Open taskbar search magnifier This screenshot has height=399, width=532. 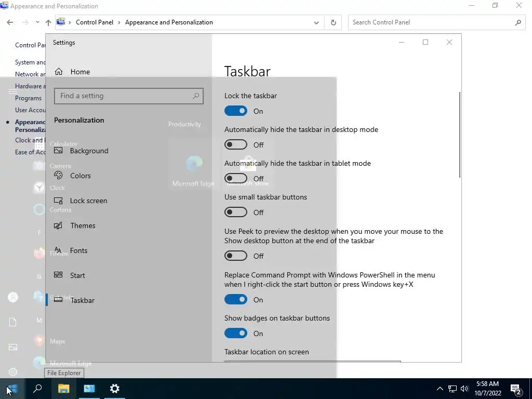(37, 389)
